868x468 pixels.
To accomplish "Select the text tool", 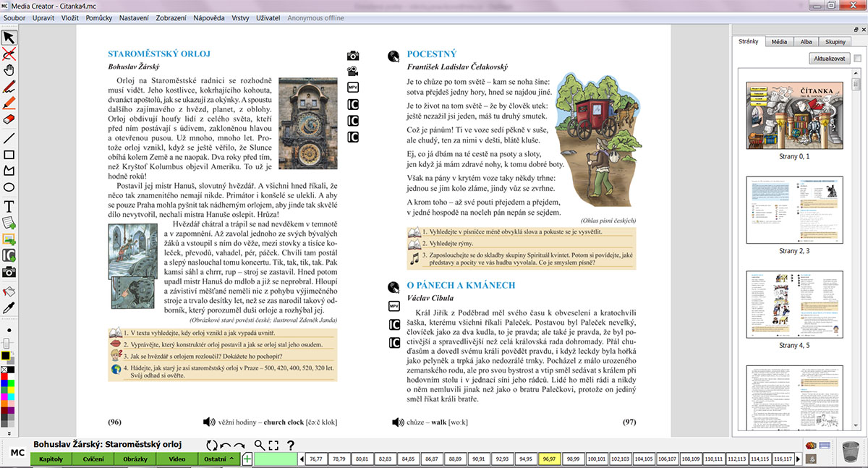I will [x=9, y=206].
